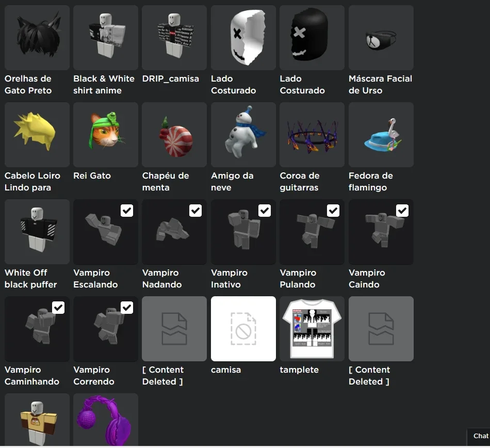Uncheck the Vampiro Pulando animation checkbox

click(333, 211)
